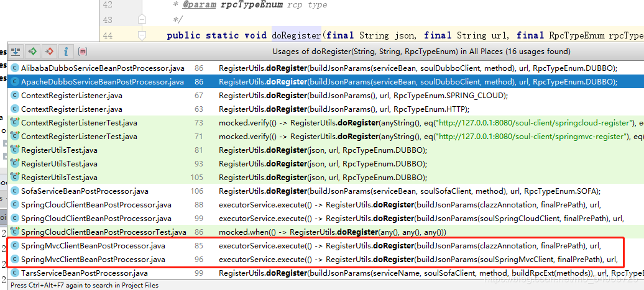Click highlighted doRegister method name in editor
644x290 pixels.
point(296,35)
